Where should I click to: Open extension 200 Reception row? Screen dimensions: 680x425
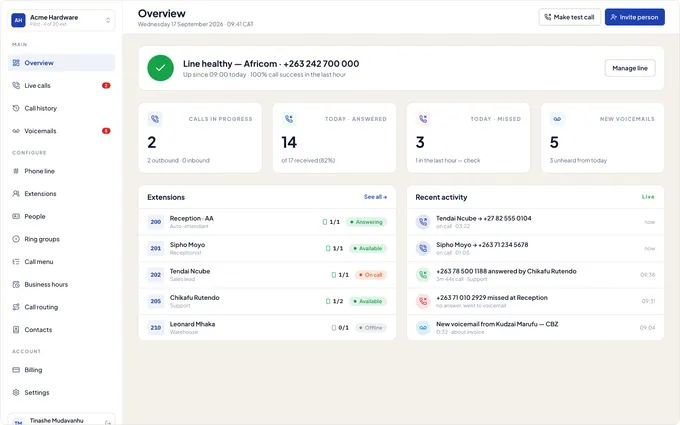coord(267,222)
